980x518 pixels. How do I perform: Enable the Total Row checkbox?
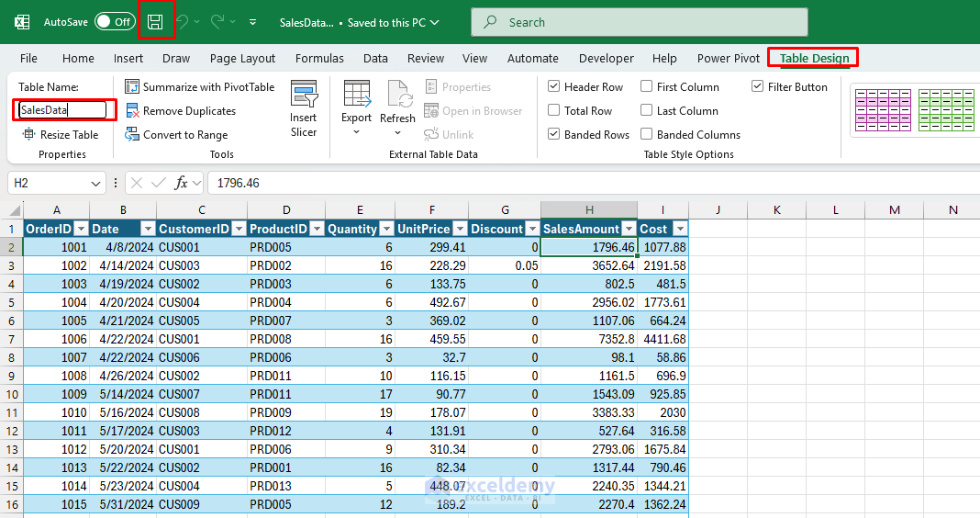[553, 110]
